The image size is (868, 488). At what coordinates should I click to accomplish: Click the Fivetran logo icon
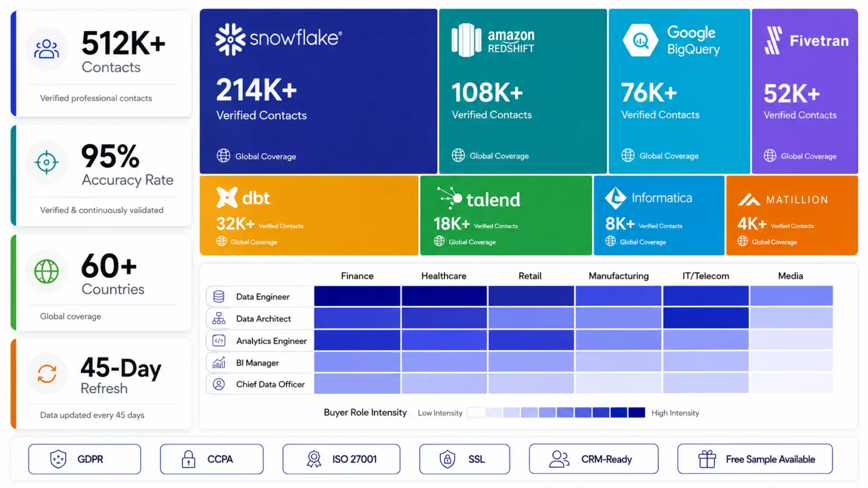[774, 40]
